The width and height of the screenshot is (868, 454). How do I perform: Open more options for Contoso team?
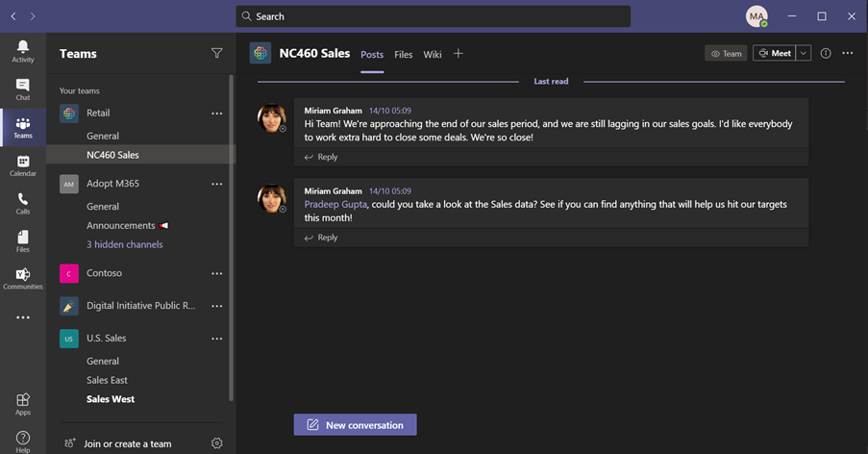[x=217, y=273]
